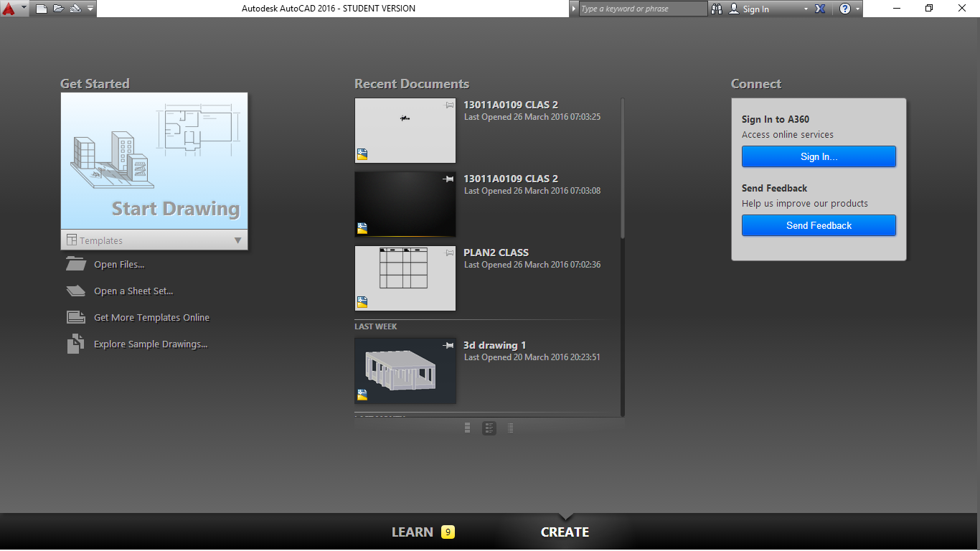Open Sheet Set Manager toolbar icon
The height and width of the screenshot is (551, 980).
[75, 9]
